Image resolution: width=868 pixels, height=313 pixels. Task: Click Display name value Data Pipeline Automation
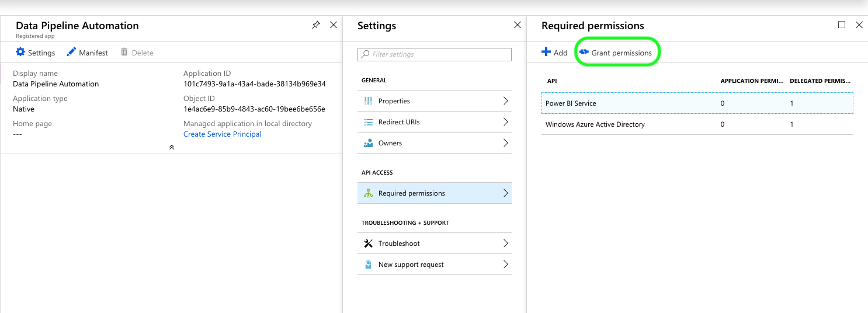pos(56,84)
